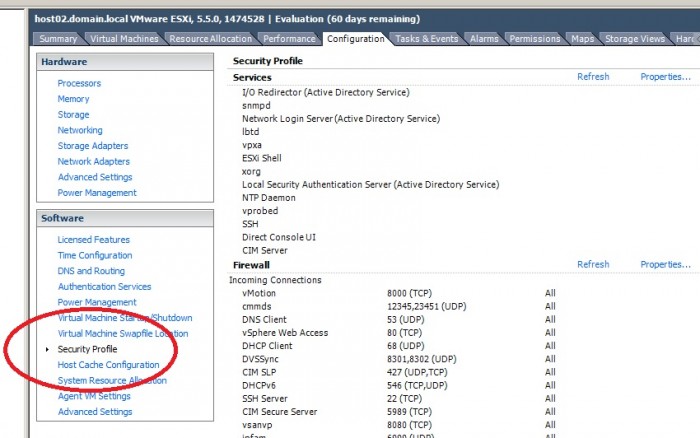700x438 pixels.
Task: Click Refresh in the Firewall section
Action: coord(593,264)
